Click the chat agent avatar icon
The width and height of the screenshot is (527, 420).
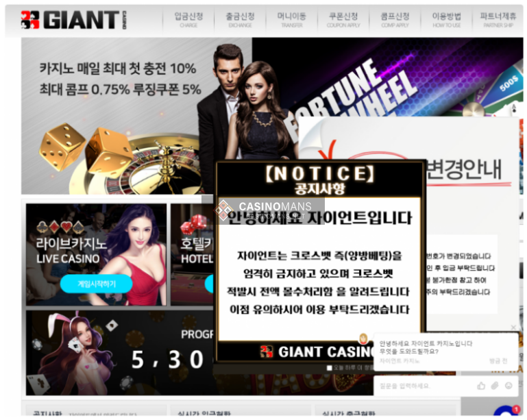click(364, 338)
